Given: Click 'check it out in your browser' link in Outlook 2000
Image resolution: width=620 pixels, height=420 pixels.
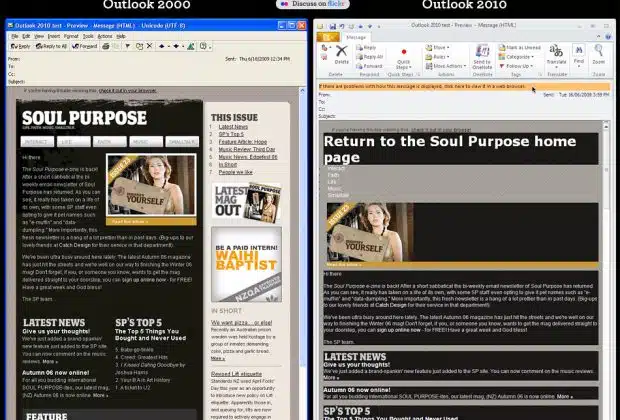Looking at the screenshot, I should (x=127, y=91).
